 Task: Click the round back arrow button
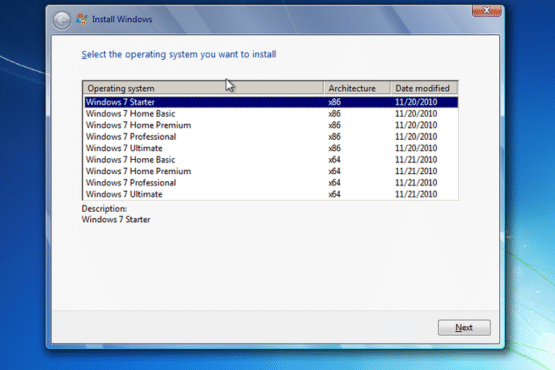click(x=62, y=20)
